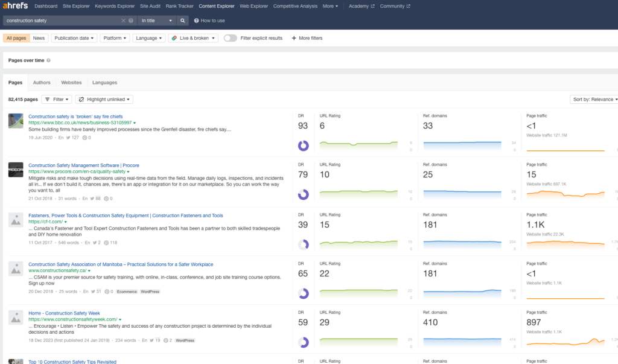Open Keywords Explorer from the top menu
618x364 pixels.
click(x=115, y=6)
